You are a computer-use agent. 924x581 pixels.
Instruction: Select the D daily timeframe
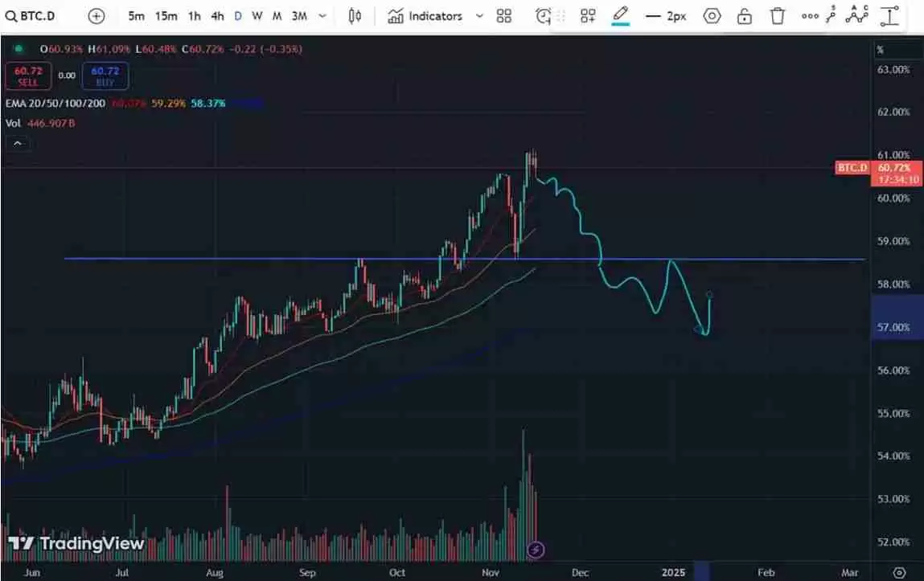[x=236, y=15]
